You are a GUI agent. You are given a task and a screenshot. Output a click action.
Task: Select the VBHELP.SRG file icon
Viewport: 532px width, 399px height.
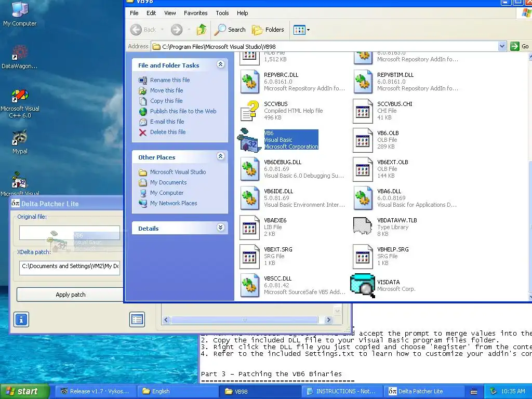(x=363, y=257)
